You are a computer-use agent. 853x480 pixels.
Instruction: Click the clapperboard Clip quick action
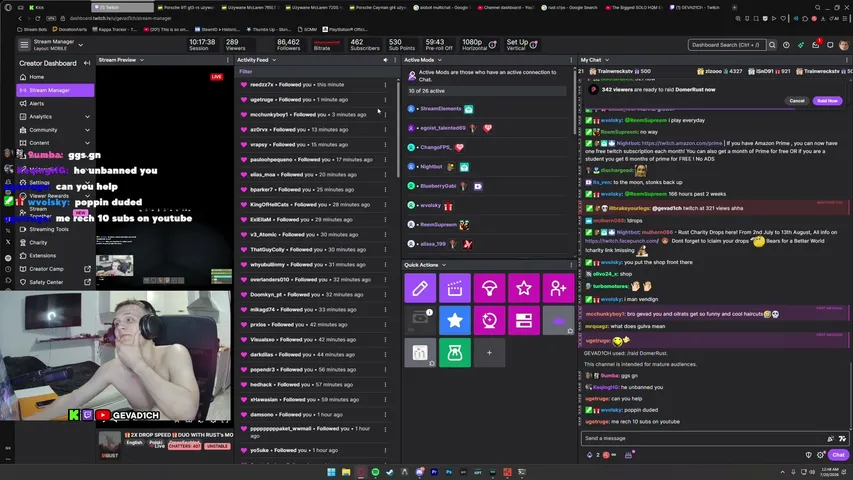tap(455, 288)
